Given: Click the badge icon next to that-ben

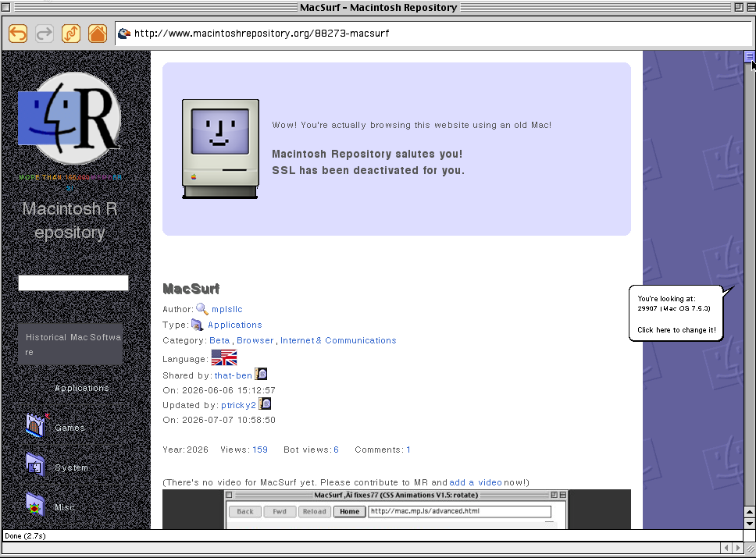Looking at the screenshot, I should (x=261, y=374).
